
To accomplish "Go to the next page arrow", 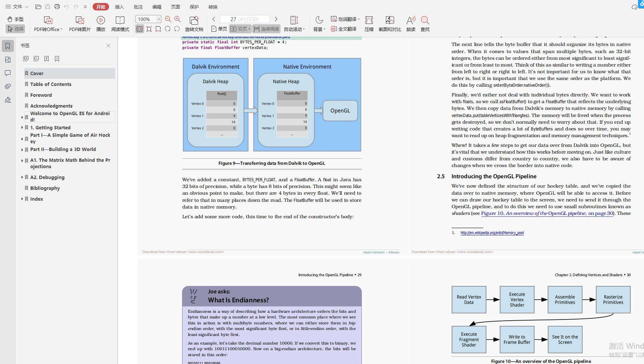I will (276, 19).
